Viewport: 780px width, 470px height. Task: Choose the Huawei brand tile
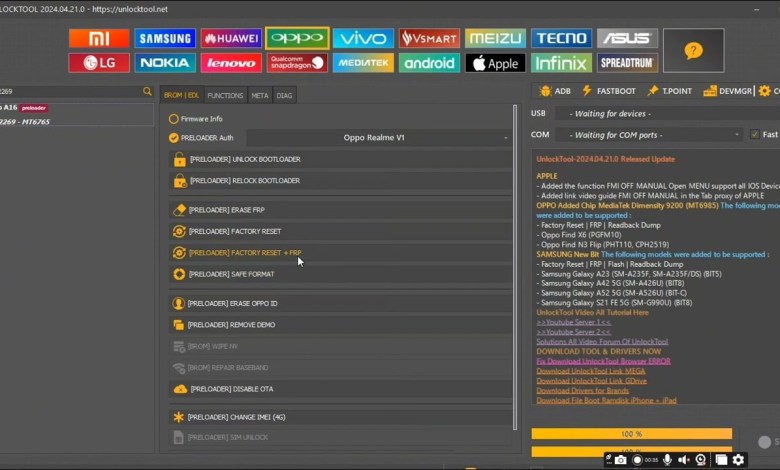coord(231,38)
